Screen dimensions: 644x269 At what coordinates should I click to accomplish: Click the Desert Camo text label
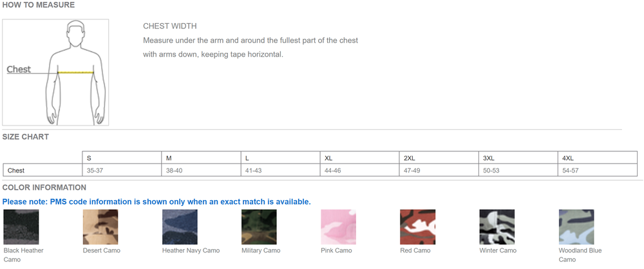(102, 250)
